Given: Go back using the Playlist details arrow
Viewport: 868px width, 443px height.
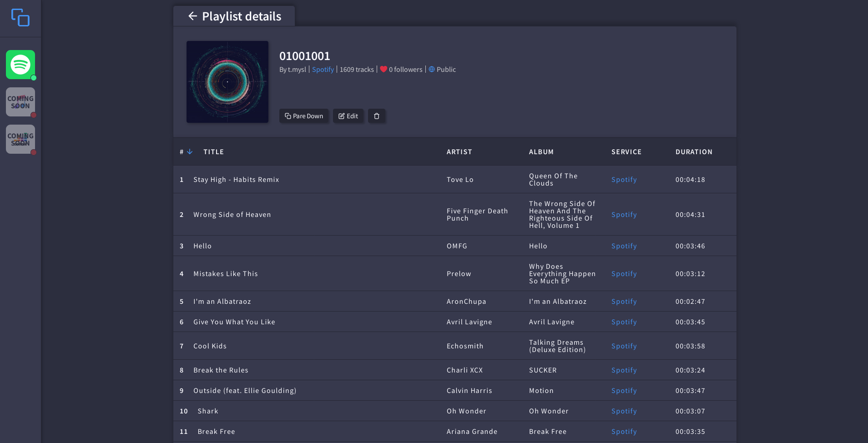Looking at the screenshot, I should [x=193, y=16].
